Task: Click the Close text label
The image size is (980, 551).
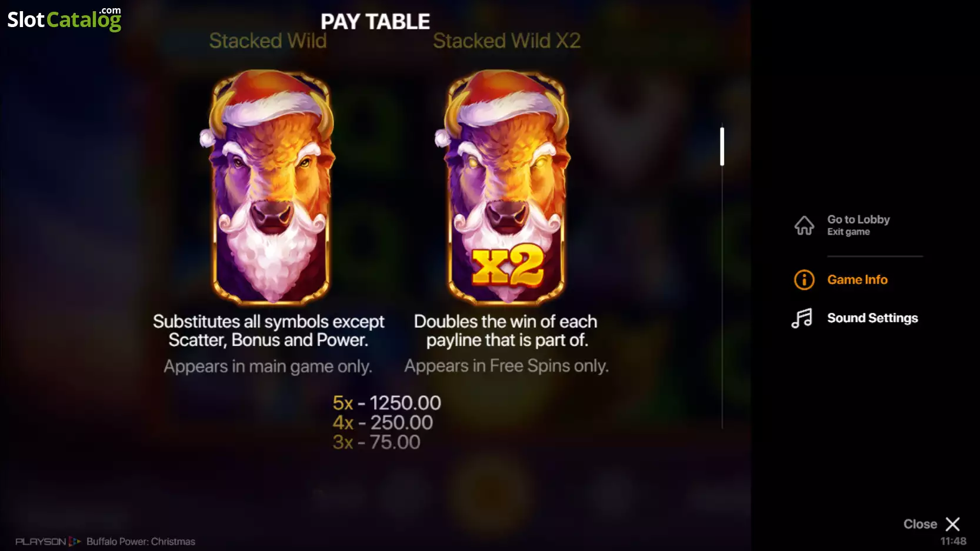Action: [920, 524]
